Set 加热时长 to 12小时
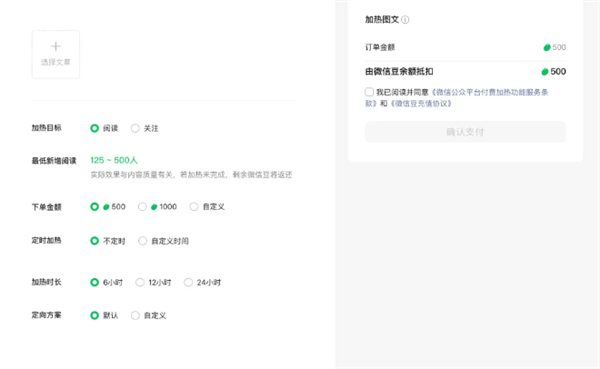 pyautogui.click(x=140, y=282)
